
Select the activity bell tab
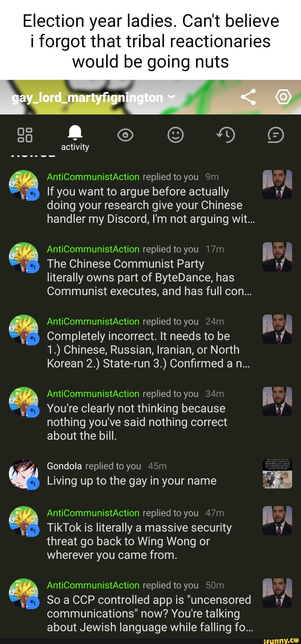point(75,138)
